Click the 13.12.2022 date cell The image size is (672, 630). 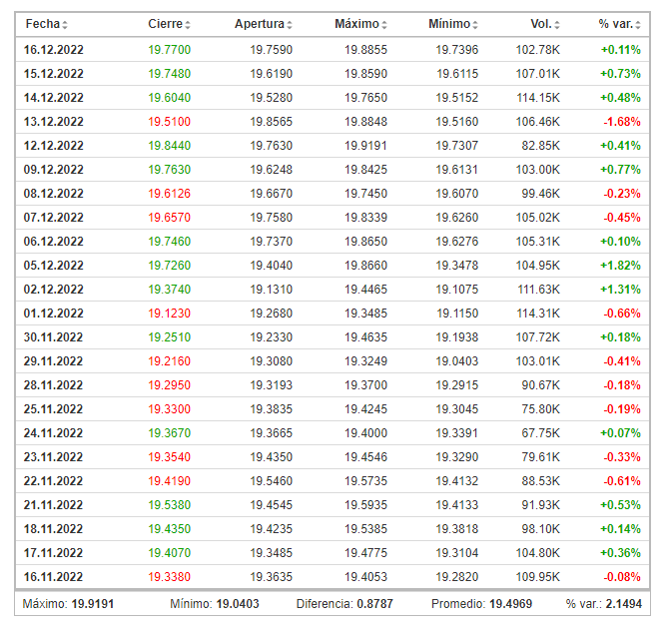pos(53,121)
